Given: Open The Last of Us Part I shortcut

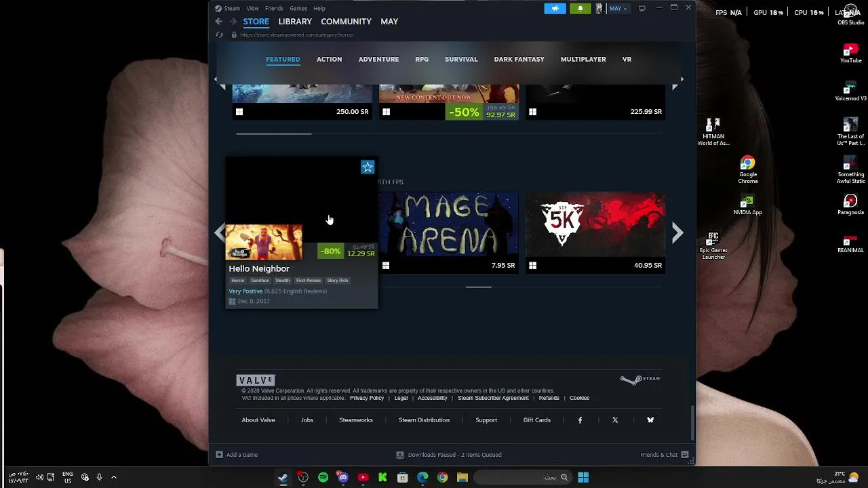Looking at the screenshot, I should (x=850, y=132).
